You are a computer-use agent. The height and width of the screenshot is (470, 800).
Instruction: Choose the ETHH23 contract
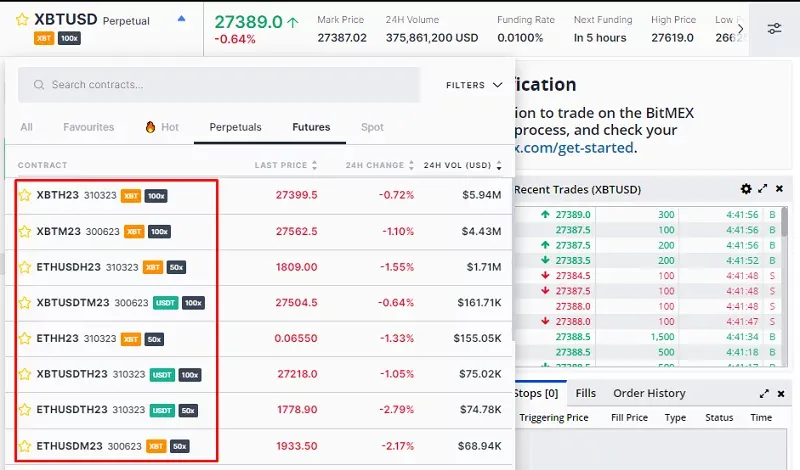click(58, 338)
